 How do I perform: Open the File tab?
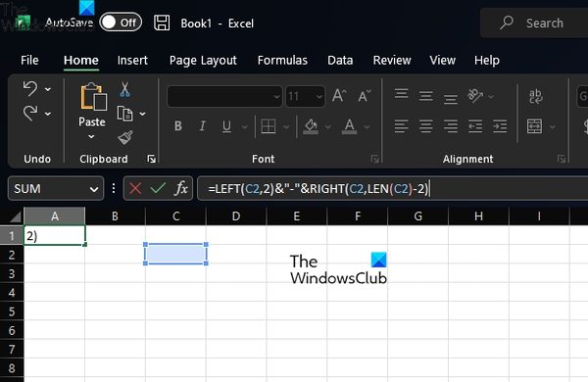(x=29, y=60)
